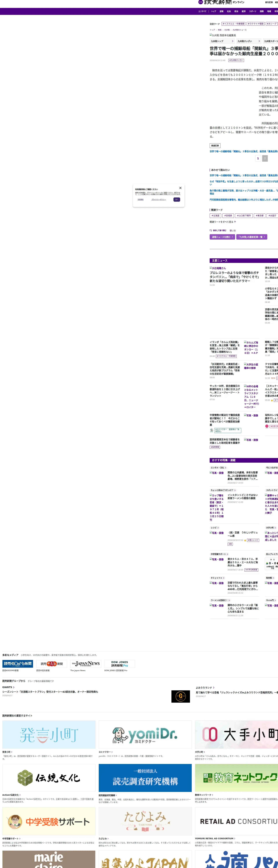The width and height of the screenshot is (278, 868).
Task: Open 九州発のニュース breadcrumb link
Action: (x=239, y=30)
